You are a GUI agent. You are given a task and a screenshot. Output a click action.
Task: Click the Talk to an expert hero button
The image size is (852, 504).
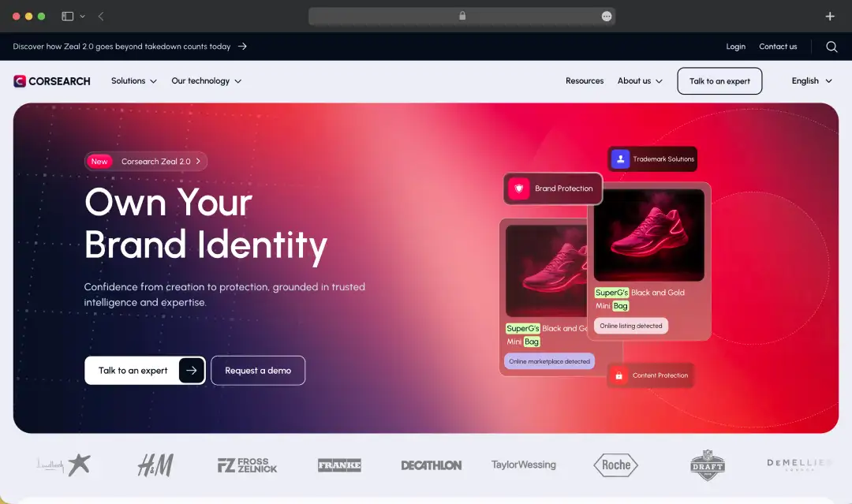coord(145,371)
